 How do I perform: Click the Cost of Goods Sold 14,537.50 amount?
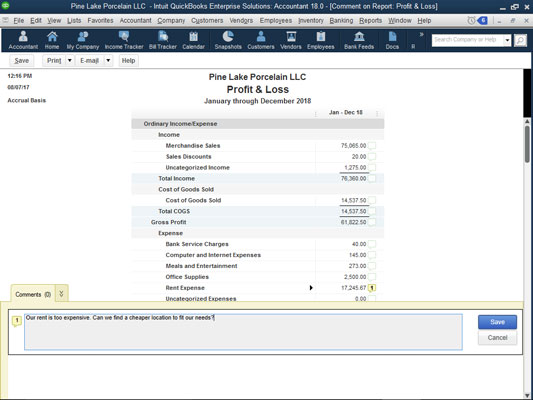(354, 201)
